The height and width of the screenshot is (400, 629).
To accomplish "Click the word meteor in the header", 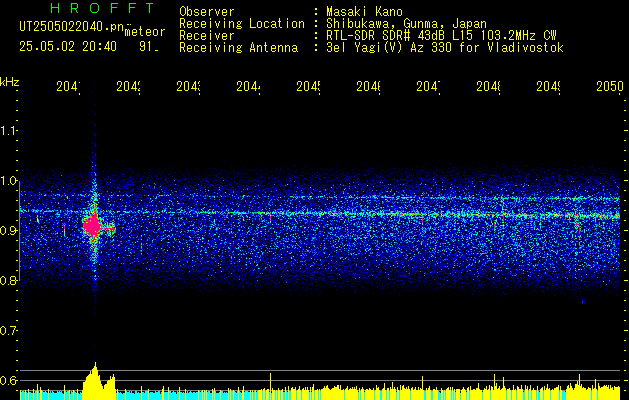I will (x=145, y=32).
